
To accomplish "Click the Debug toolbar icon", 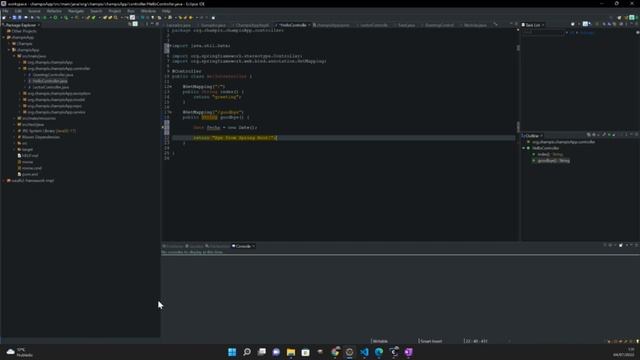I will pos(45,18).
